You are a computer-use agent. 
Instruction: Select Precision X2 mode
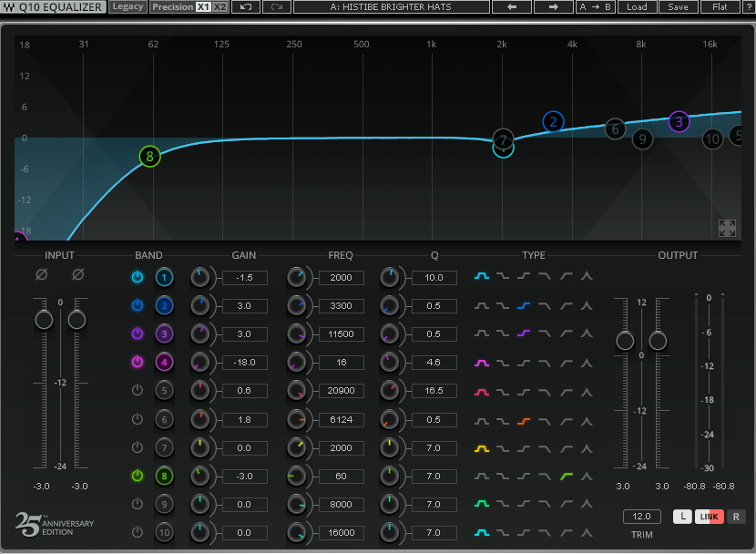coord(220,6)
